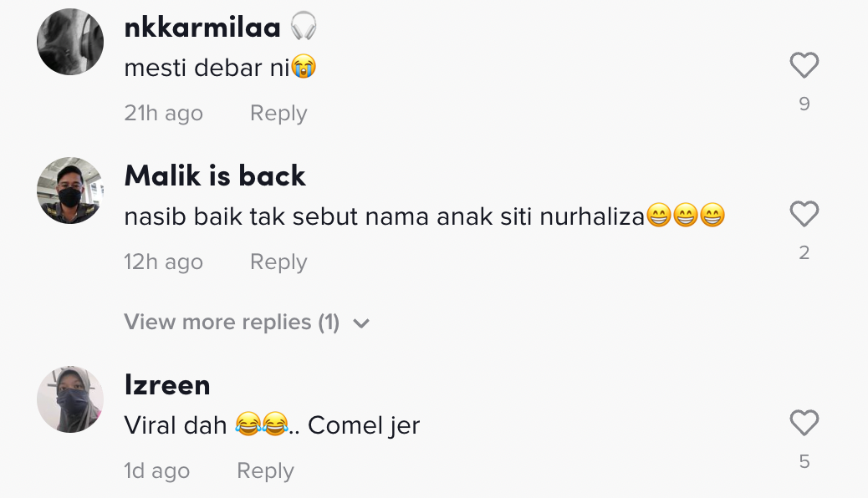This screenshot has width=868, height=498.
Task: Click the chevron arrow after View more replies
Action: (361, 323)
